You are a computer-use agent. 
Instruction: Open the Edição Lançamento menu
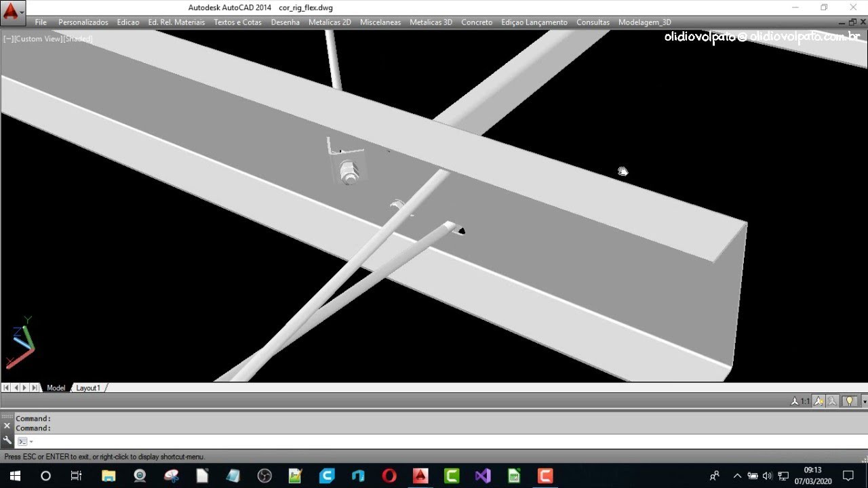pyautogui.click(x=534, y=22)
